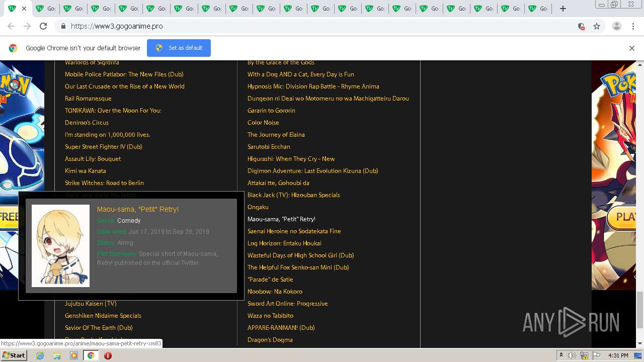Open the volume control in system tray
This screenshot has height=362, width=644.
[572, 355]
